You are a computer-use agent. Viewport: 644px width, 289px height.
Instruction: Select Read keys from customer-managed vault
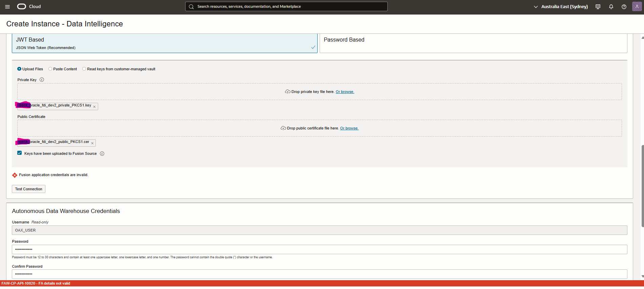click(84, 69)
